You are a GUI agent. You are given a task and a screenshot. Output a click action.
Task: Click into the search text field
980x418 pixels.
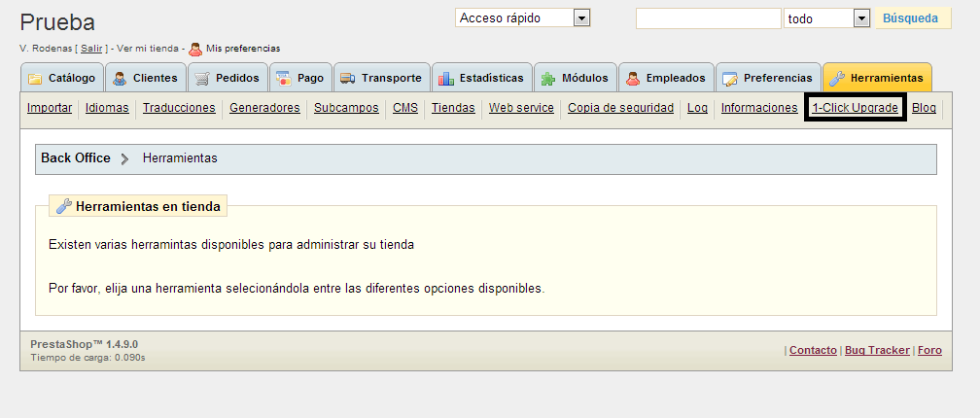pos(708,18)
